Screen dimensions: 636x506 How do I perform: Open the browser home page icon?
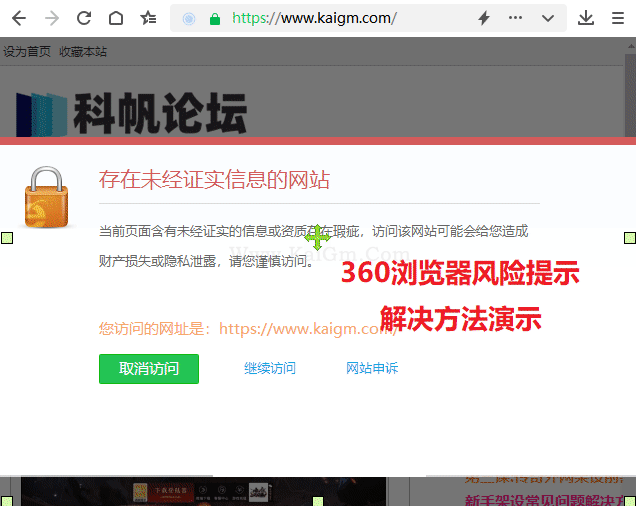pos(116,18)
